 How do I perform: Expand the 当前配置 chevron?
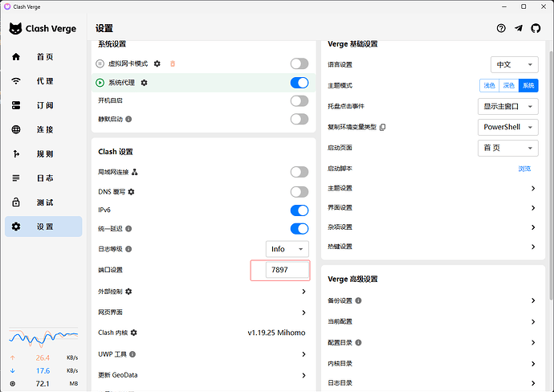point(533,321)
